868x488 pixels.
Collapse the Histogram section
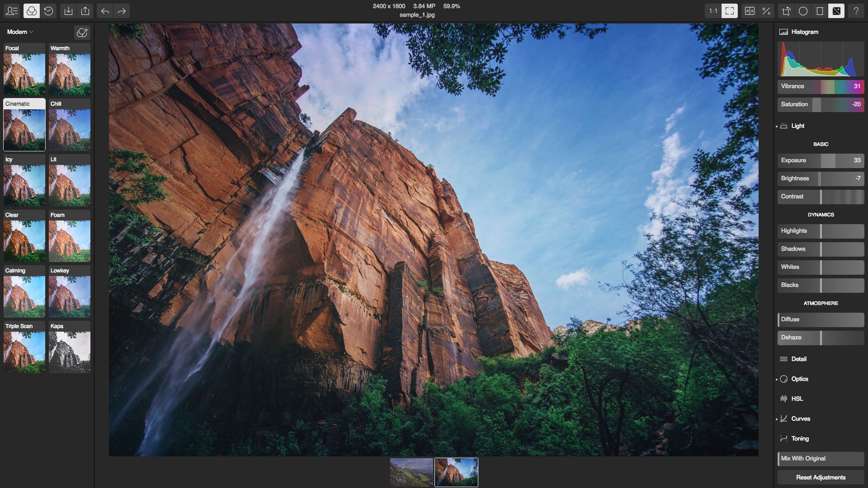click(805, 32)
